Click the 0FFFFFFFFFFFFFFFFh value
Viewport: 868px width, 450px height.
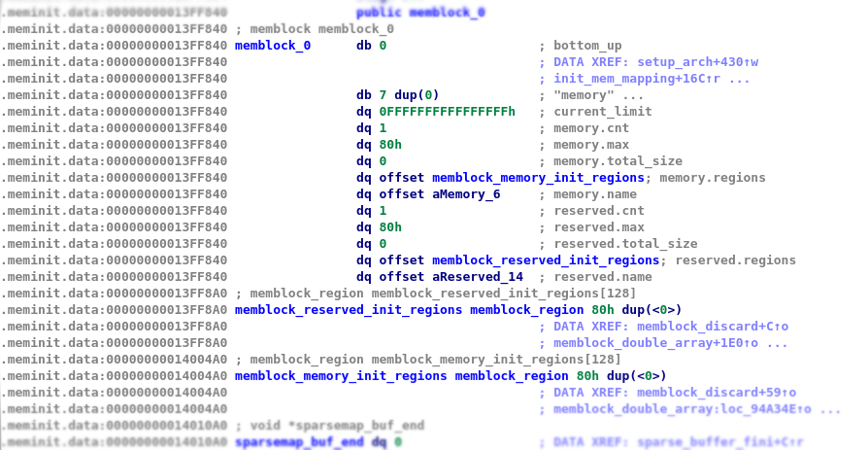point(448,112)
